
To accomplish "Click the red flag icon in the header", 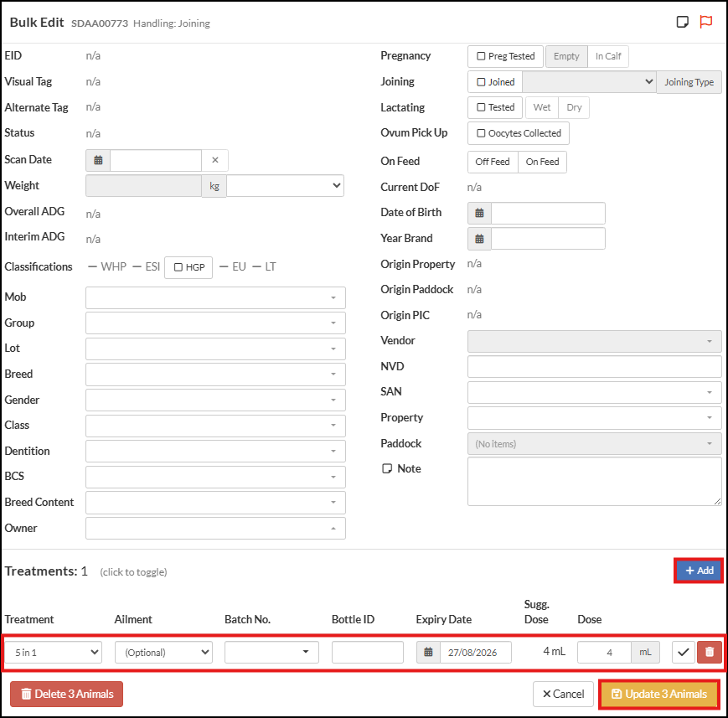I will point(705,22).
